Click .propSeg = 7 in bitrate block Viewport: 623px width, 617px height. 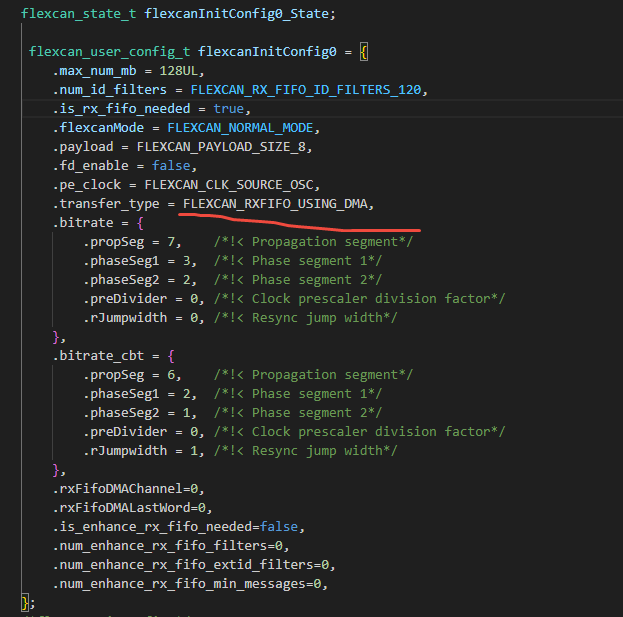point(132,242)
